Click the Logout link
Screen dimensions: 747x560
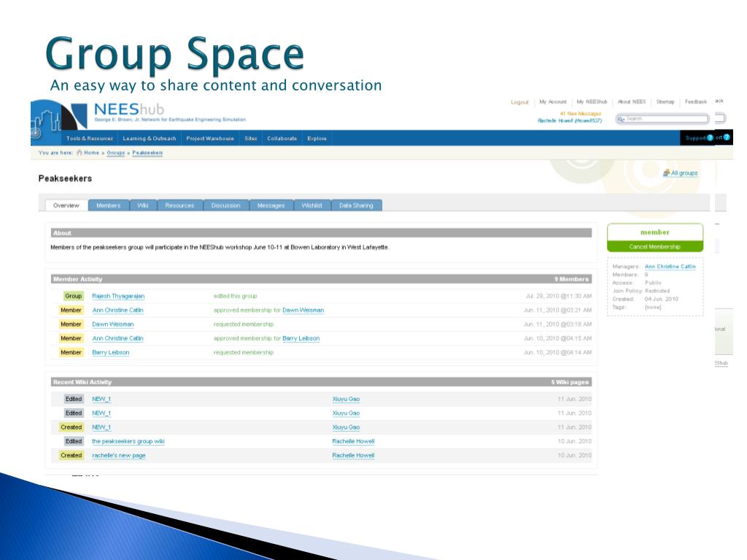click(519, 102)
